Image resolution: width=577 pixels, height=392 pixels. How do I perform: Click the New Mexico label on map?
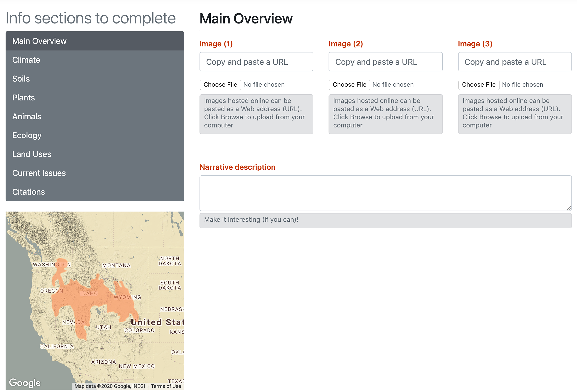pos(137,366)
